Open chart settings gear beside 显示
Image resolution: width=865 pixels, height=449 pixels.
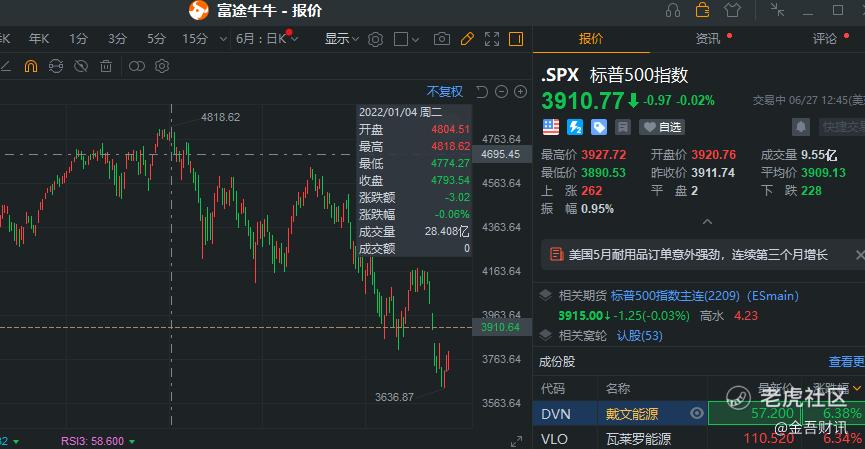tap(375, 39)
